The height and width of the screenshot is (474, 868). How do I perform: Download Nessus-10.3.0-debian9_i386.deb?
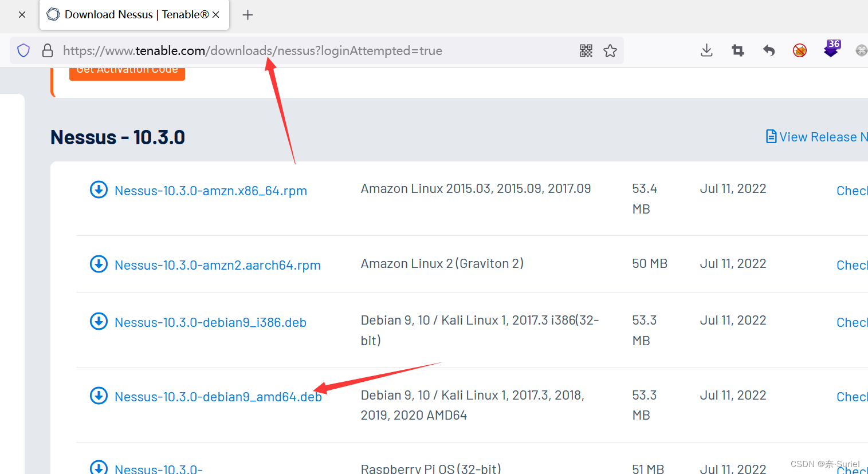coord(210,322)
